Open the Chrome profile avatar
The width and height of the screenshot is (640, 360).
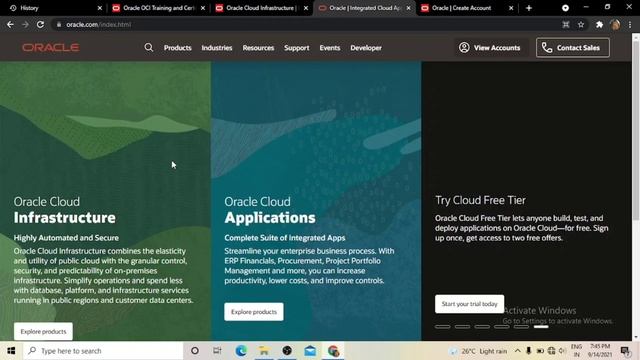click(x=615, y=24)
